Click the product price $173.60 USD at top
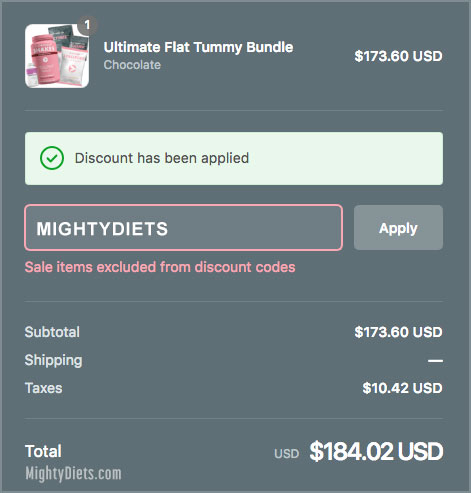The width and height of the screenshot is (471, 493). tap(398, 56)
